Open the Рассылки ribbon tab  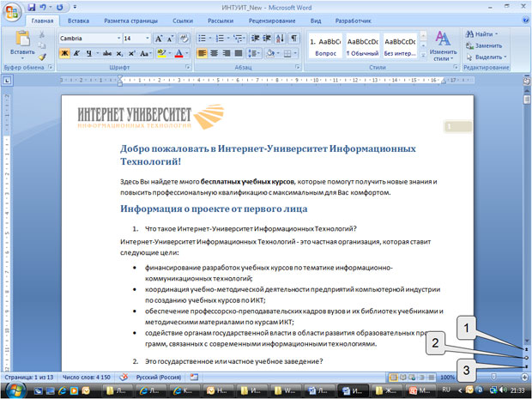221,21
